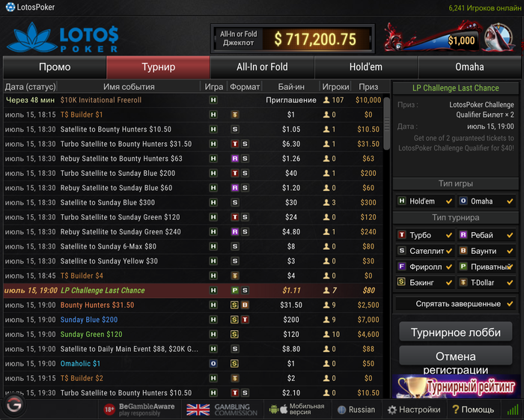Open the Russian language selector
524x420 pixels.
356,410
